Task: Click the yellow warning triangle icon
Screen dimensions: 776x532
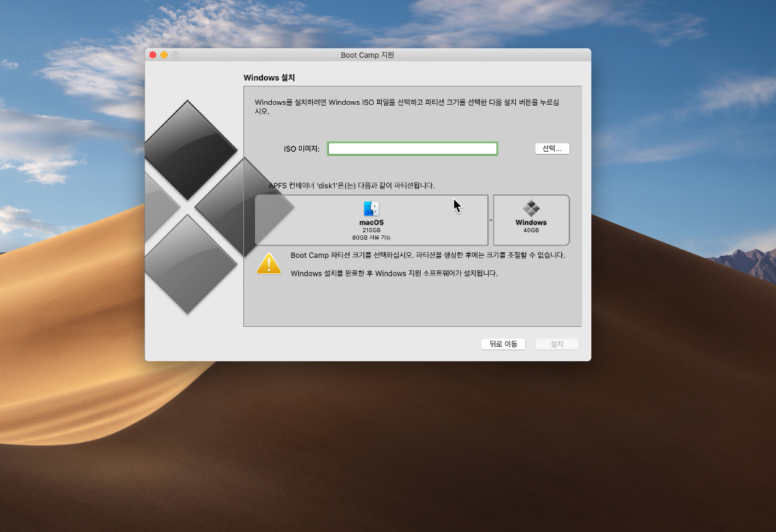Action: click(269, 264)
